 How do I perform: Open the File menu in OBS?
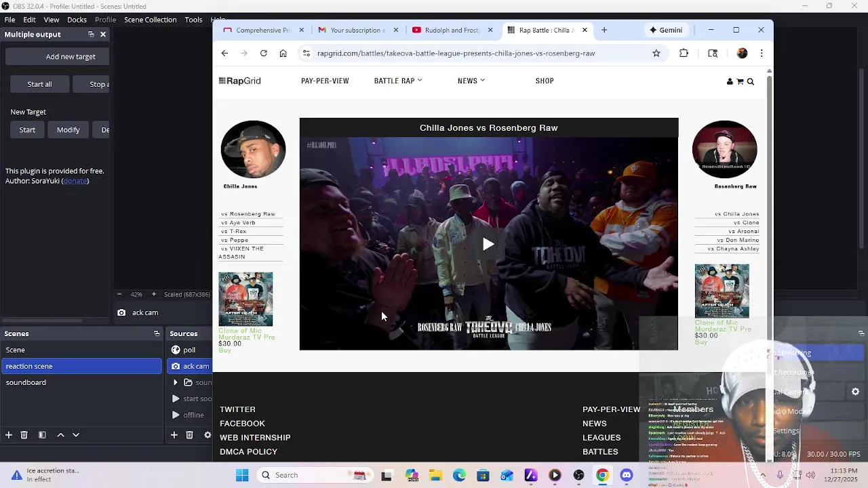[x=10, y=20]
